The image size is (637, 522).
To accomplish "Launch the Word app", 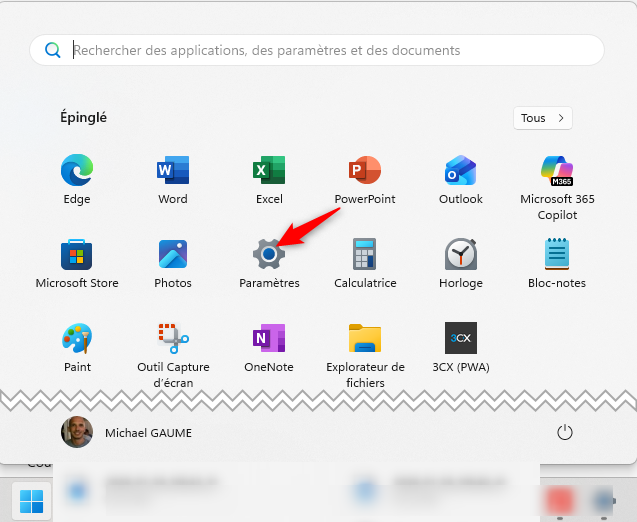I will click(173, 171).
